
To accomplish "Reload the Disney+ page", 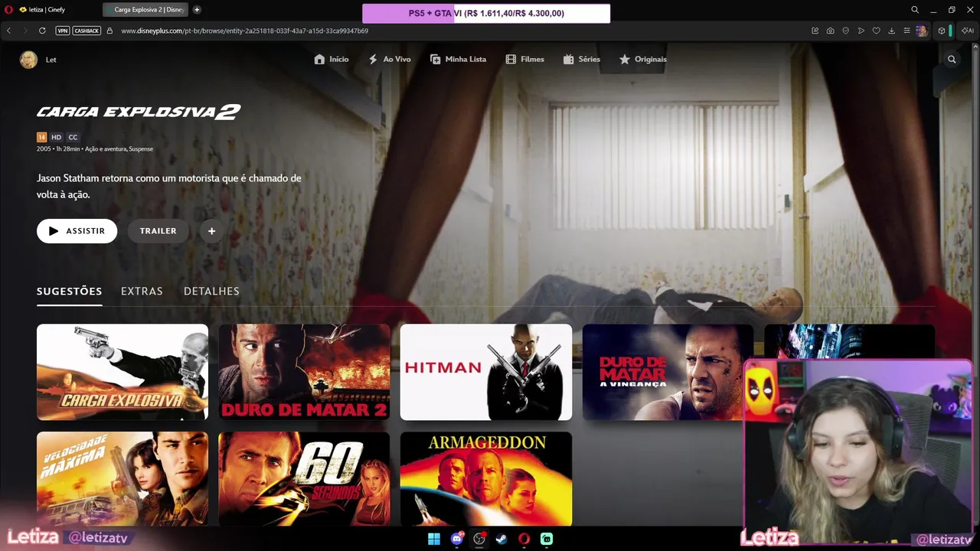I will 42,31.
